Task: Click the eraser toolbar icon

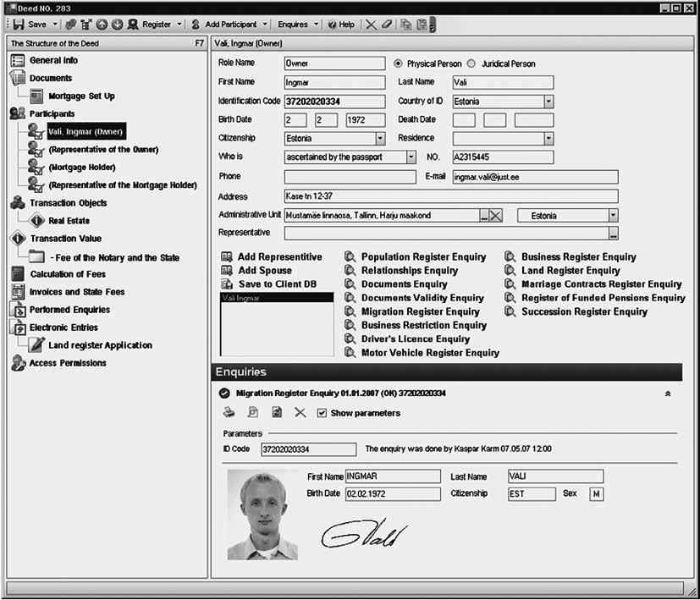Action: (x=387, y=24)
